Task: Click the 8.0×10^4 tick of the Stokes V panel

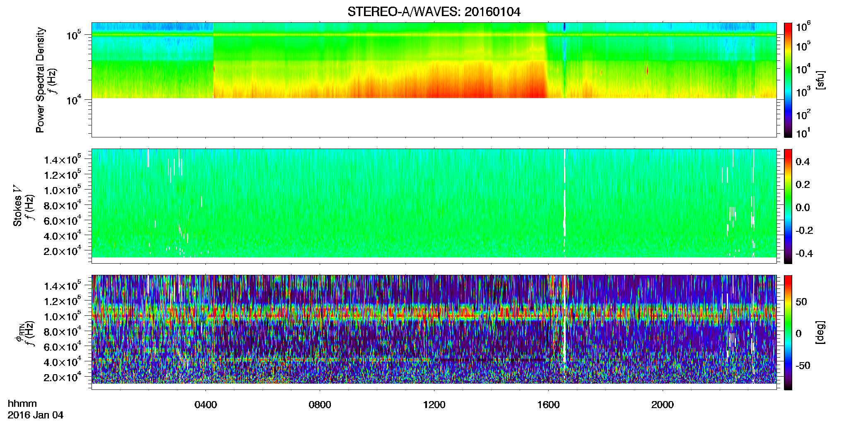Action: pos(63,205)
